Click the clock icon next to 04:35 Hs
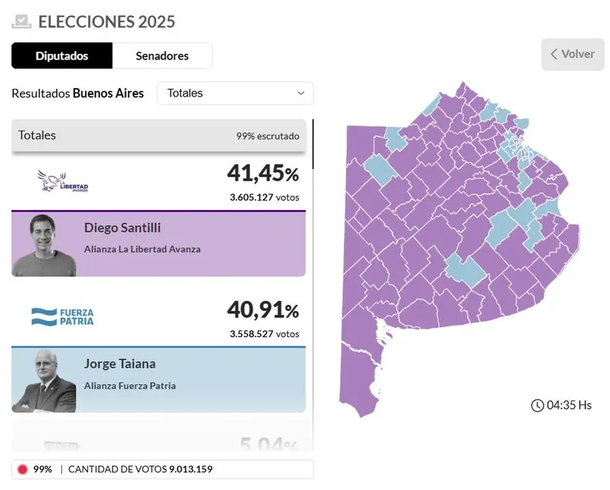The height and width of the screenshot is (490, 610). [538, 405]
